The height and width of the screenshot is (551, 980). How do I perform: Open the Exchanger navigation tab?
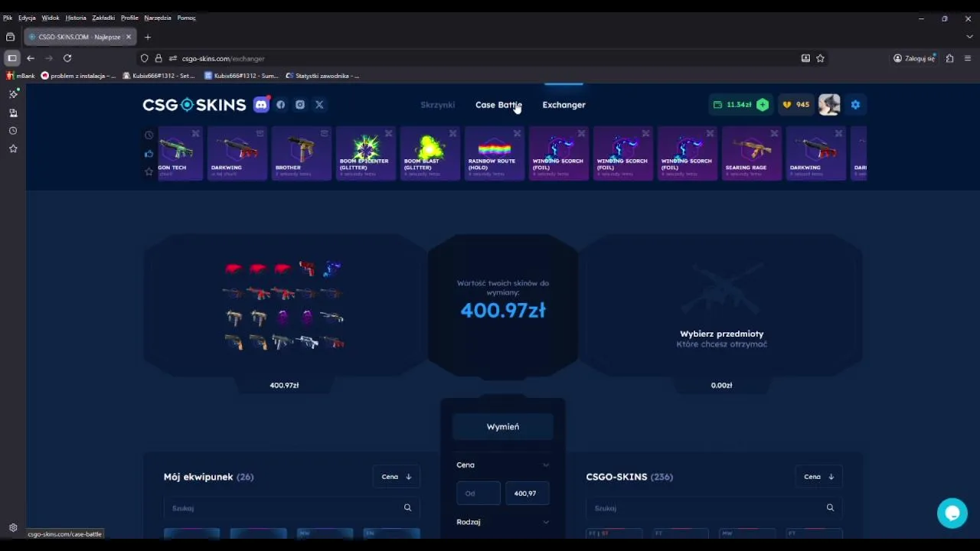pyautogui.click(x=564, y=105)
